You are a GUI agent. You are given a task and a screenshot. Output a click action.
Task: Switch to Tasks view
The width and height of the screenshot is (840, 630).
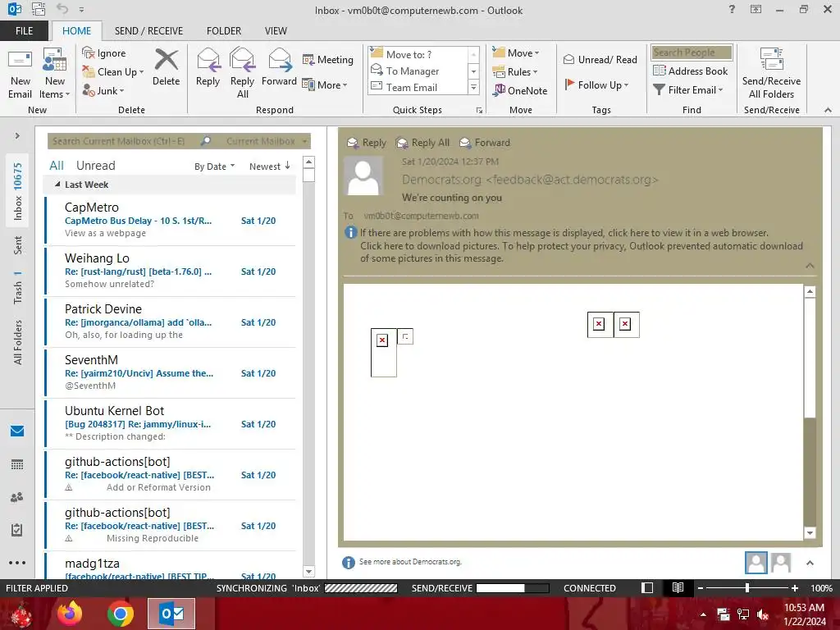pyautogui.click(x=17, y=530)
